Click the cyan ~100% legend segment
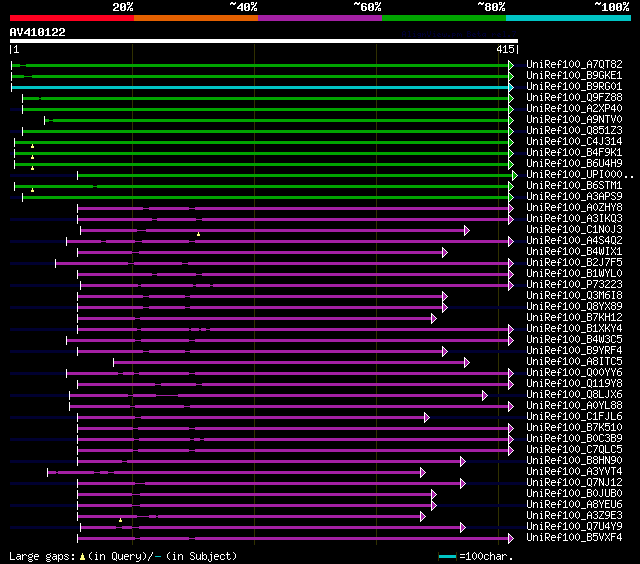The image size is (640, 564). tap(568, 18)
